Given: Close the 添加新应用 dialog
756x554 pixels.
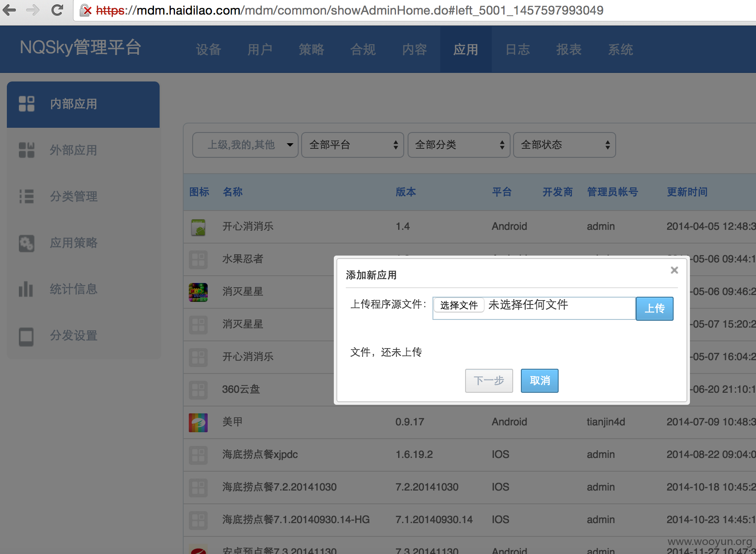Looking at the screenshot, I should 674,270.
